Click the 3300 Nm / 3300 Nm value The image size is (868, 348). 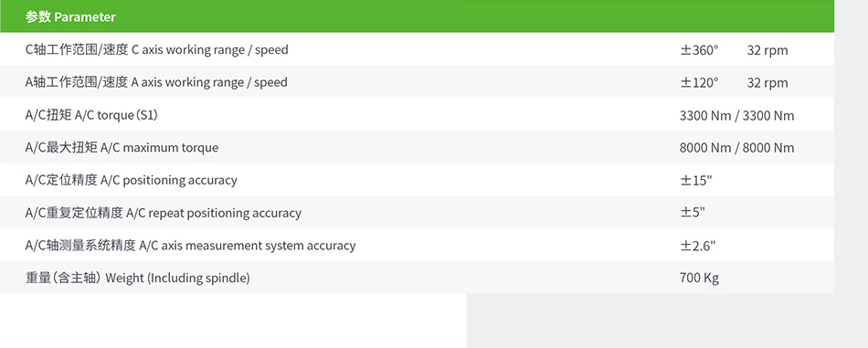(736, 116)
